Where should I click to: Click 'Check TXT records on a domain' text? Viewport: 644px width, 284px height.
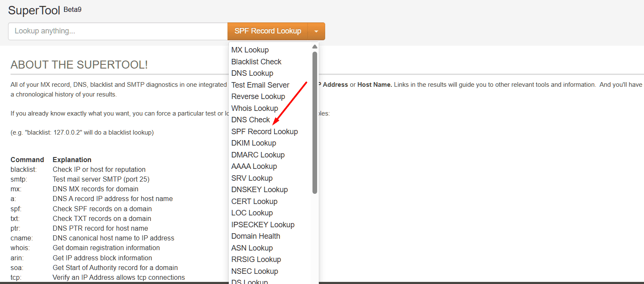101,218
